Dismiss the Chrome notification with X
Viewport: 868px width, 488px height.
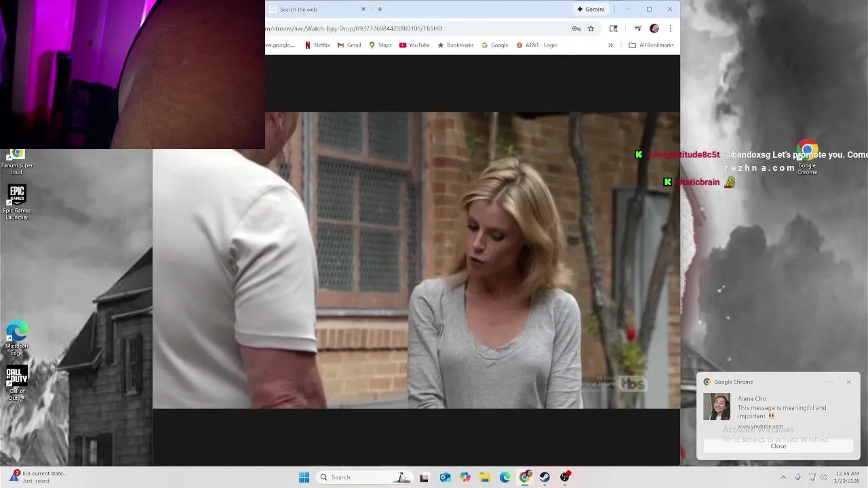848,382
